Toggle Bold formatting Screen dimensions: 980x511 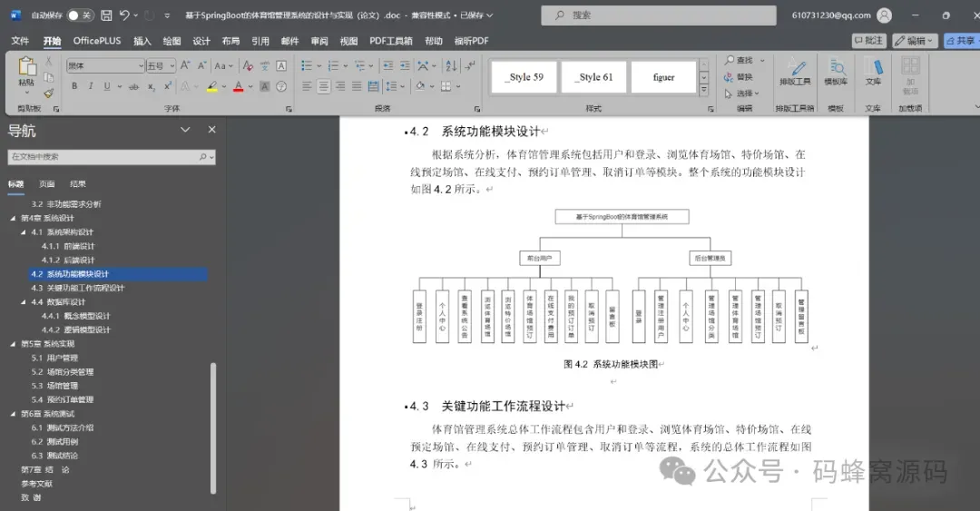[74, 86]
